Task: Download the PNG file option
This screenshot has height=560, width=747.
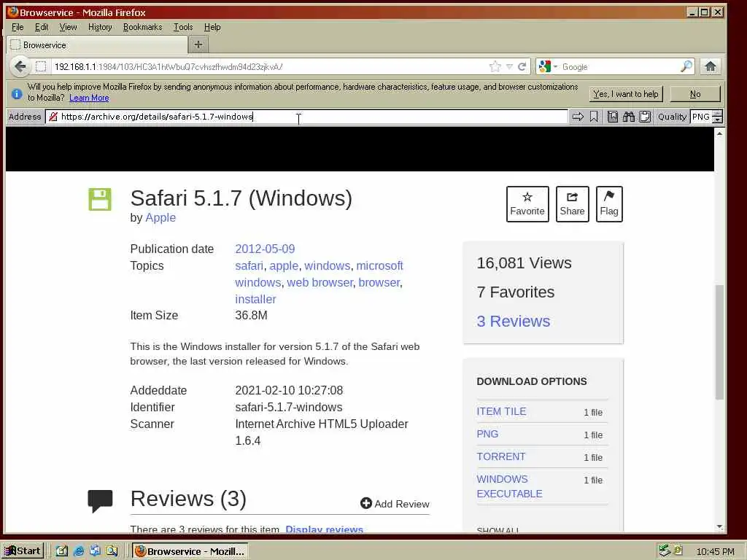Action: (x=487, y=434)
